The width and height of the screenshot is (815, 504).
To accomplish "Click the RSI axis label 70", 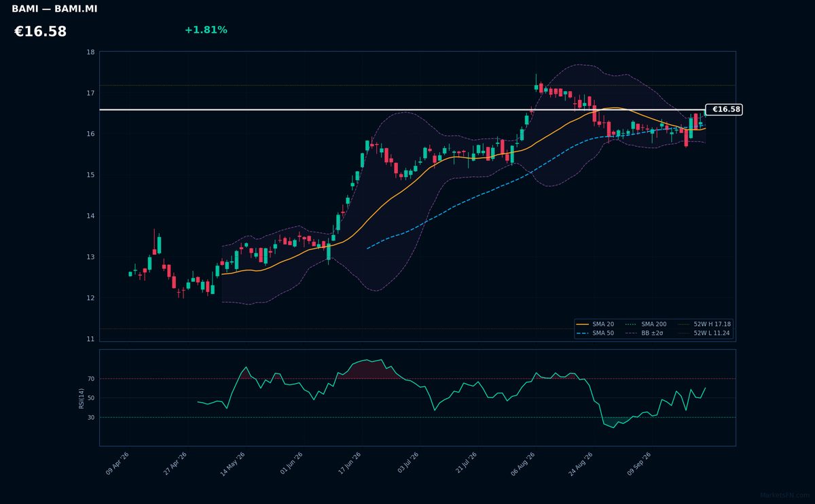I will (x=91, y=379).
